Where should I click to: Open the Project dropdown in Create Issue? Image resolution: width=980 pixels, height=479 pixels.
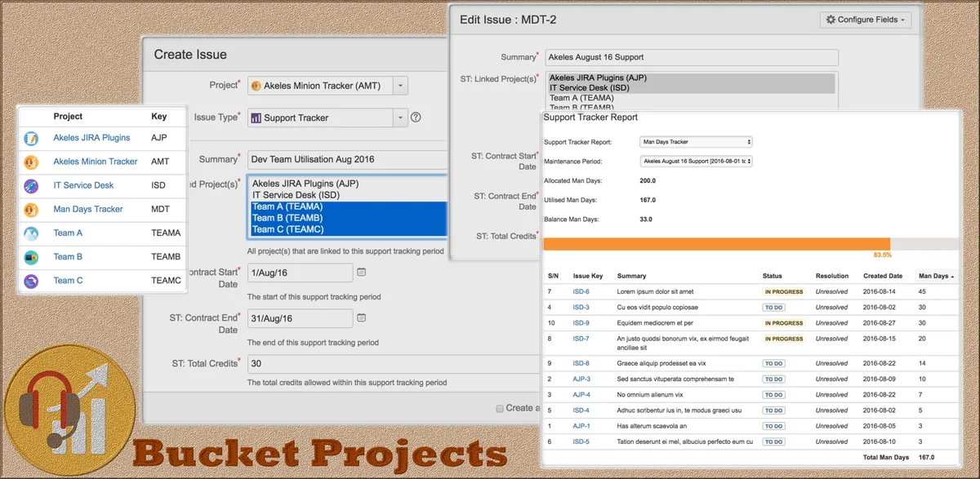[327, 86]
